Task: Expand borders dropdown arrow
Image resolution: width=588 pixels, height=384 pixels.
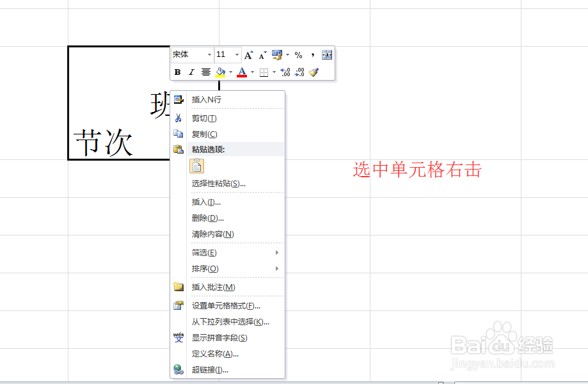Action: 274,72
